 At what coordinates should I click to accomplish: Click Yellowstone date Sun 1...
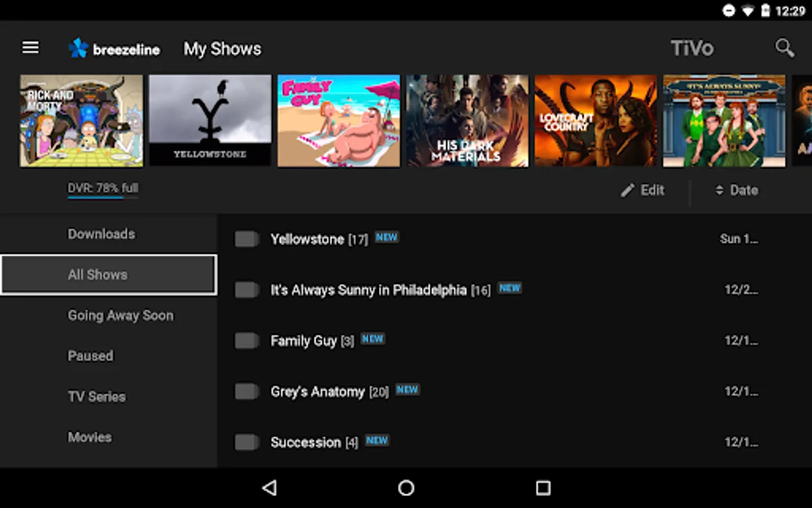tap(739, 239)
